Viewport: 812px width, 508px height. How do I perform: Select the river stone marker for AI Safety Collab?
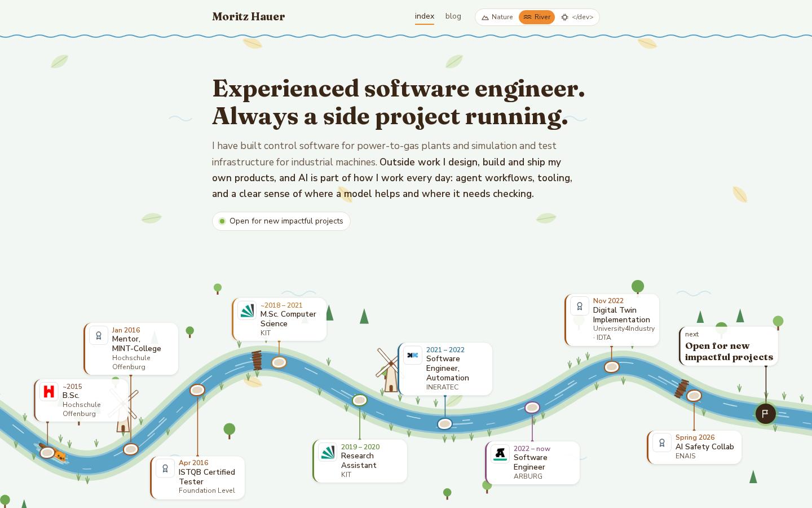(x=694, y=396)
